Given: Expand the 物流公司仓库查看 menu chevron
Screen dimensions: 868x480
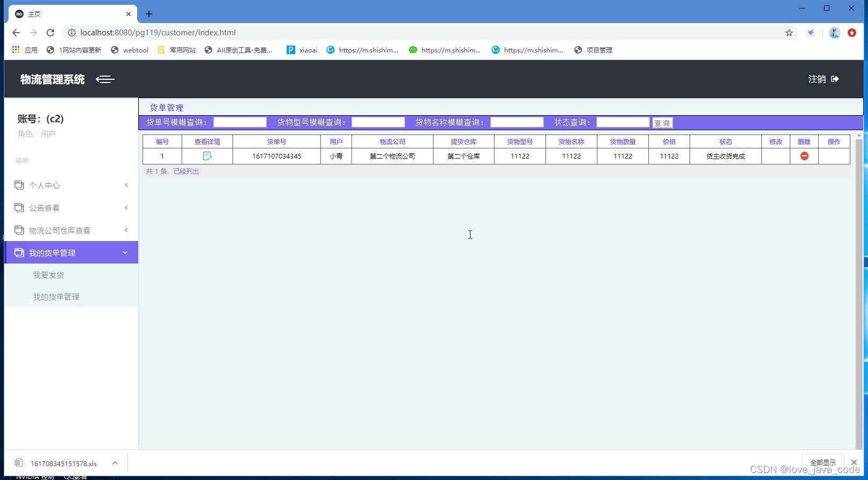Looking at the screenshot, I should coord(126,230).
